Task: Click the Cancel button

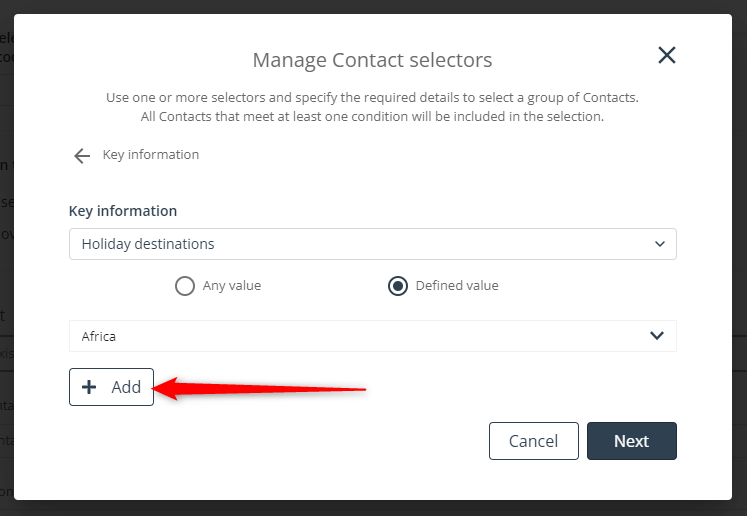Action: (x=534, y=441)
